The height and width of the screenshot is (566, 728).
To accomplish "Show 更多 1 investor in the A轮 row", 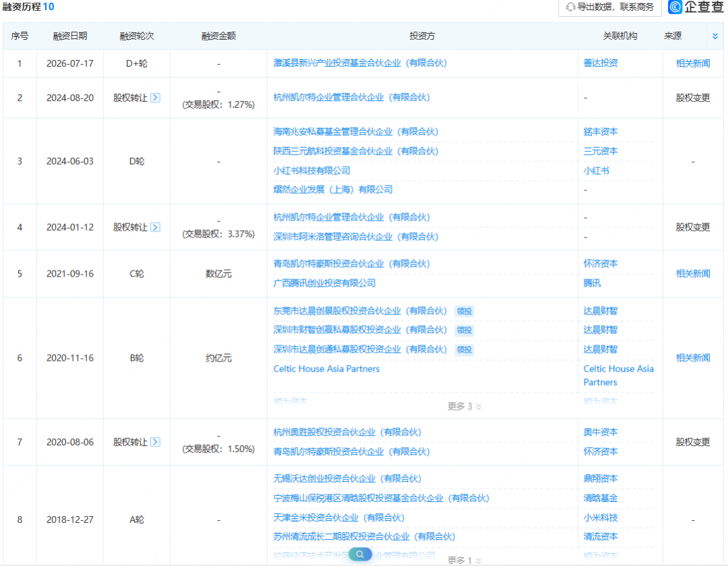I will (x=464, y=560).
